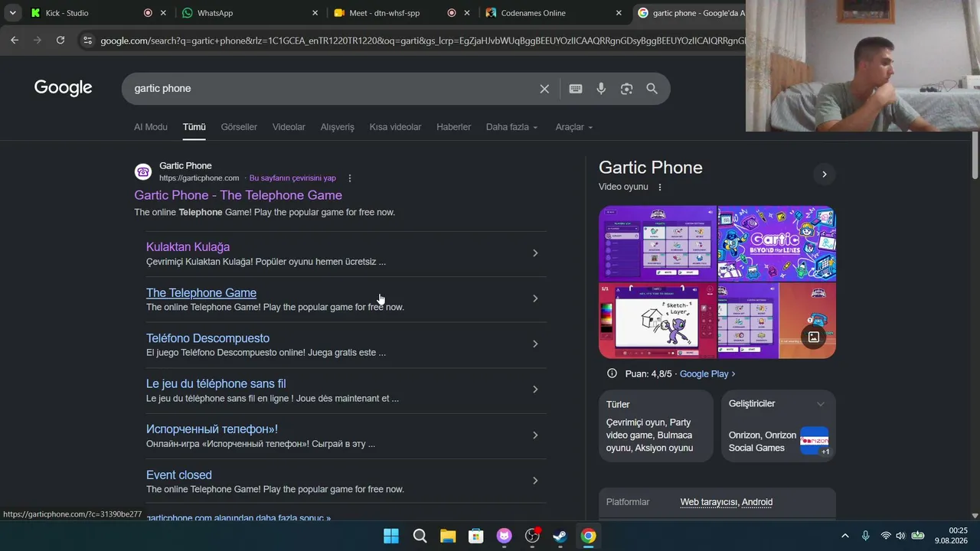980x551 pixels.
Task: Go back to the previous page
Action: tap(15, 40)
